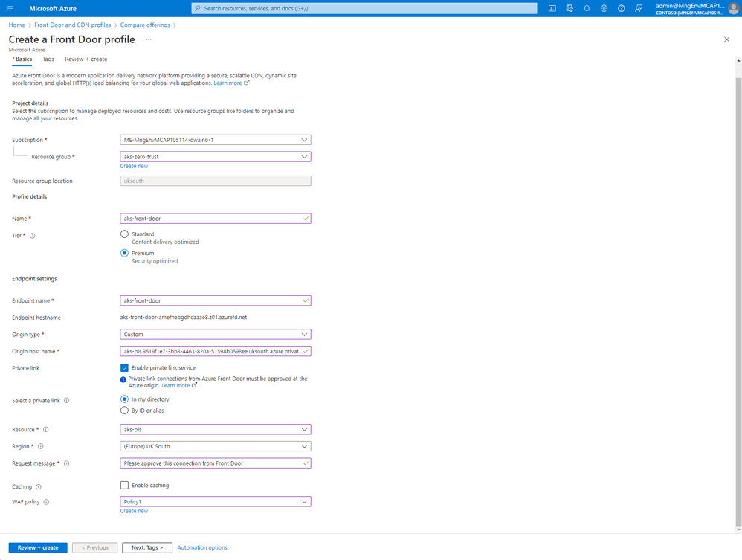Expand the Resource group dropdown
Image resolution: width=742 pixels, height=560 pixels.
click(216, 157)
